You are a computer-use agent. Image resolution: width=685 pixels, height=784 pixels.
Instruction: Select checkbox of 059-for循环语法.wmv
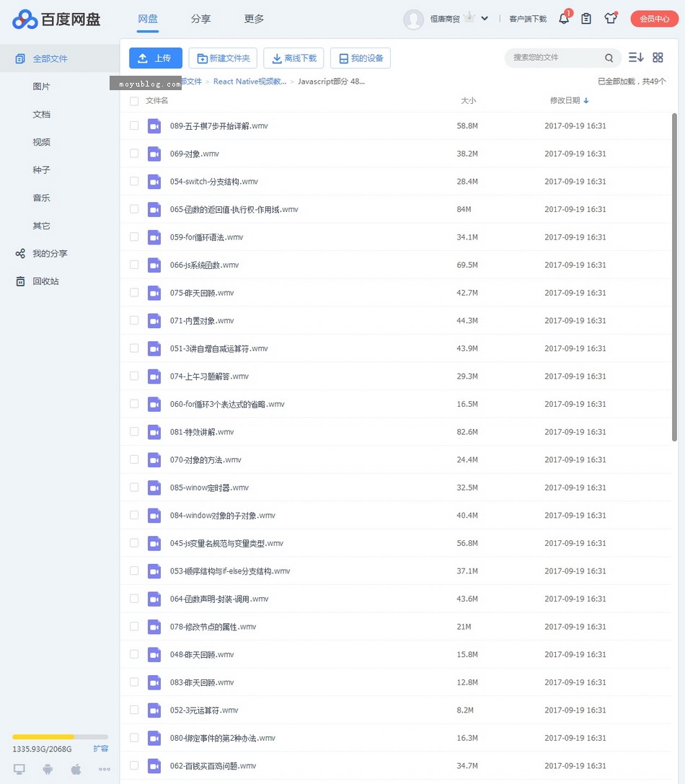[134, 237]
